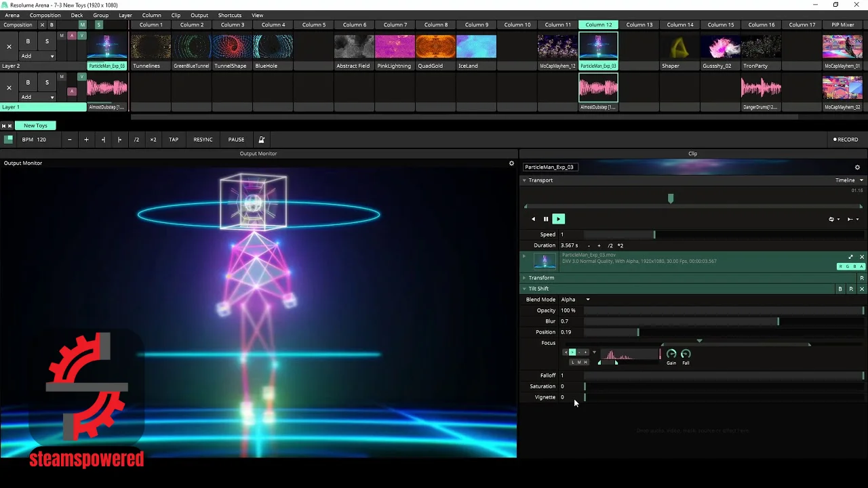
Task: Trigger the Tunnelines clip thumbnail
Action: tap(151, 47)
